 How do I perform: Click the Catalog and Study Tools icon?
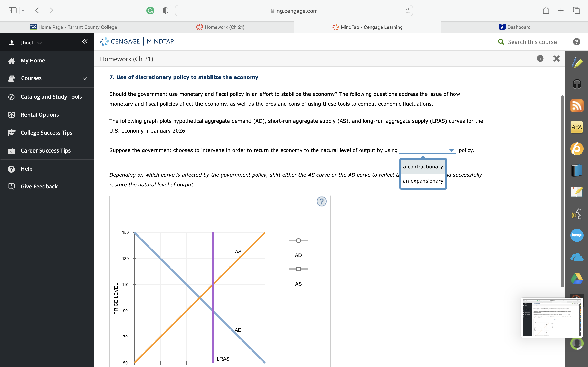tap(12, 97)
